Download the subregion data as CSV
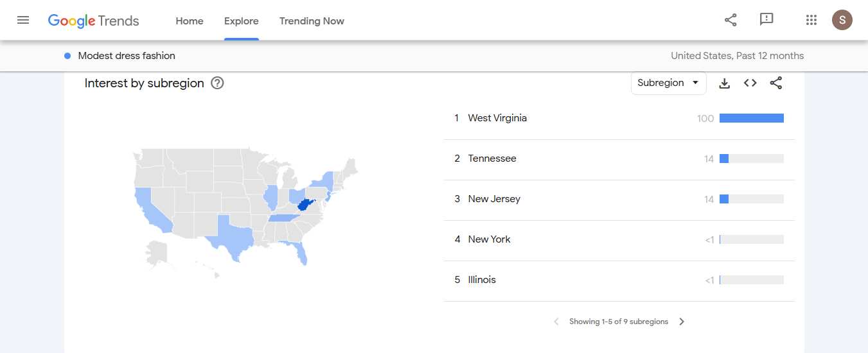The width and height of the screenshot is (868, 353). [725, 83]
